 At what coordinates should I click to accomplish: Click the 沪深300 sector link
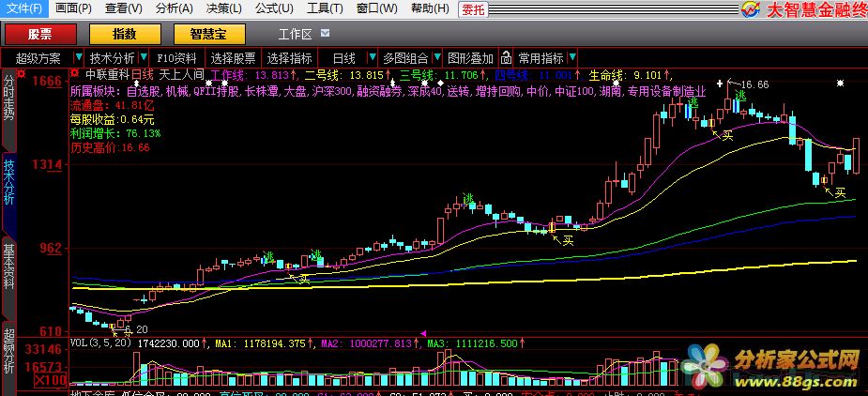(331, 91)
